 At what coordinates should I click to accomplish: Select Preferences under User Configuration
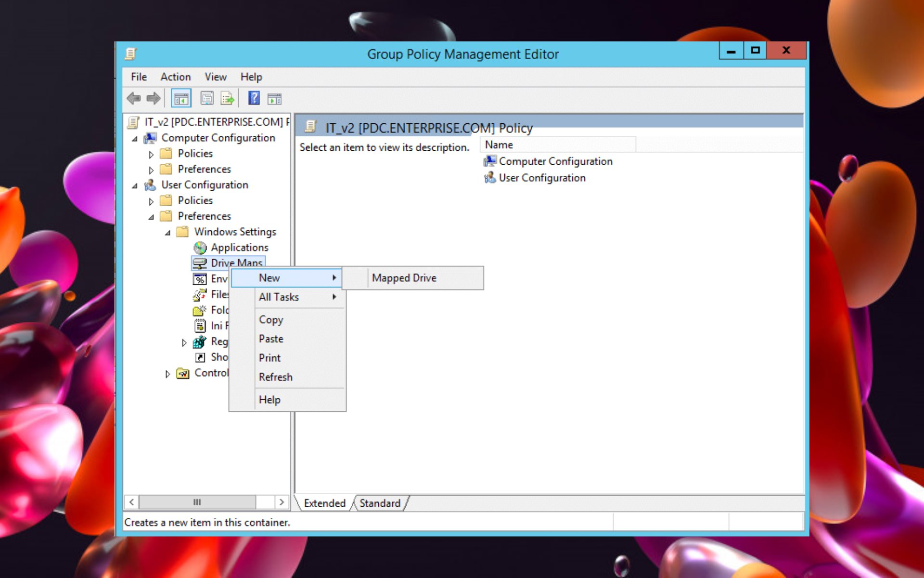pos(204,216)
